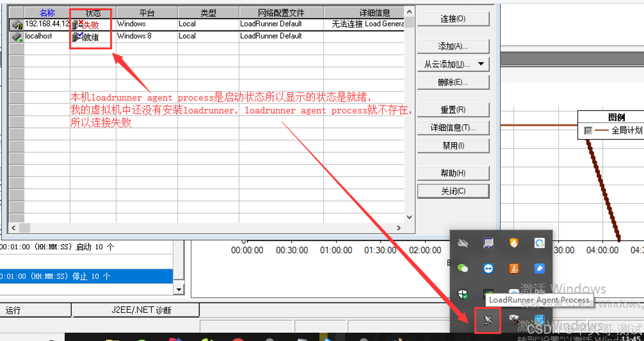The height and width of the screenshot is (341, 644).
Task: Click the orange shield firewall tray icon
Action: (514, 243)
